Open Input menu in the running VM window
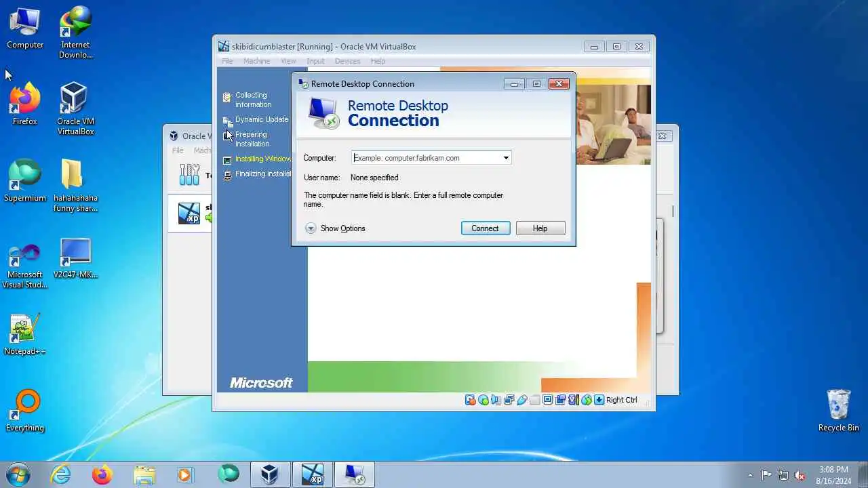The height and width of the screenshot is (488, 868). coord(315,61)
